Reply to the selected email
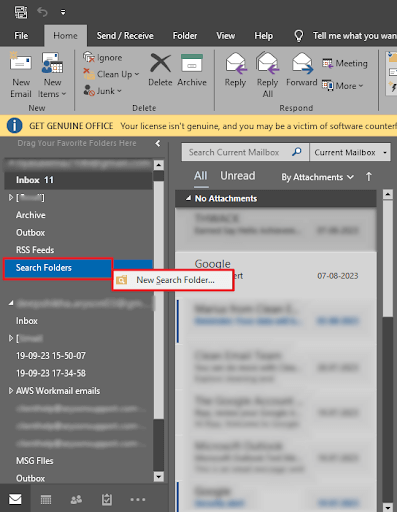The width and height of the screenshot is (397, 512). [235, 69]
